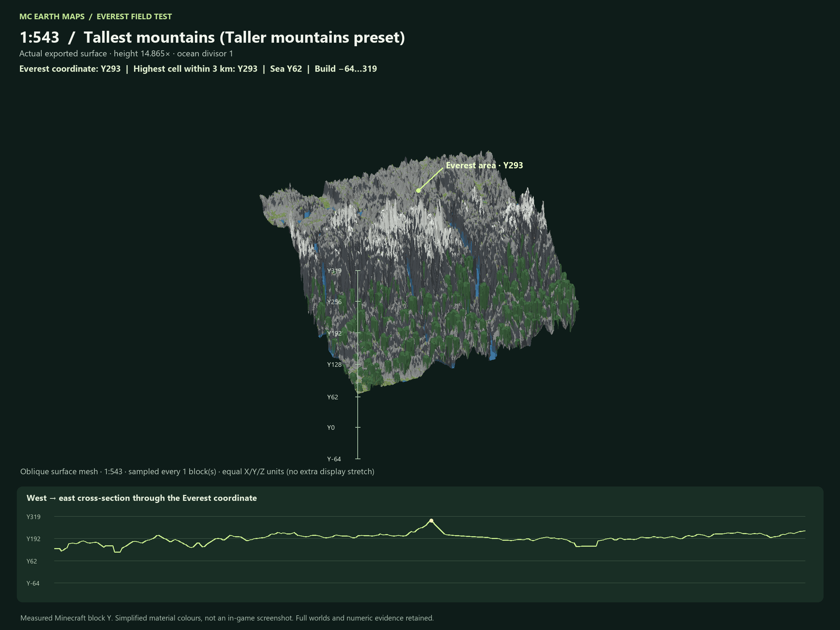Click the 'Build −64…319' stat text
This screenshot has width=840, height=630.
345,69
